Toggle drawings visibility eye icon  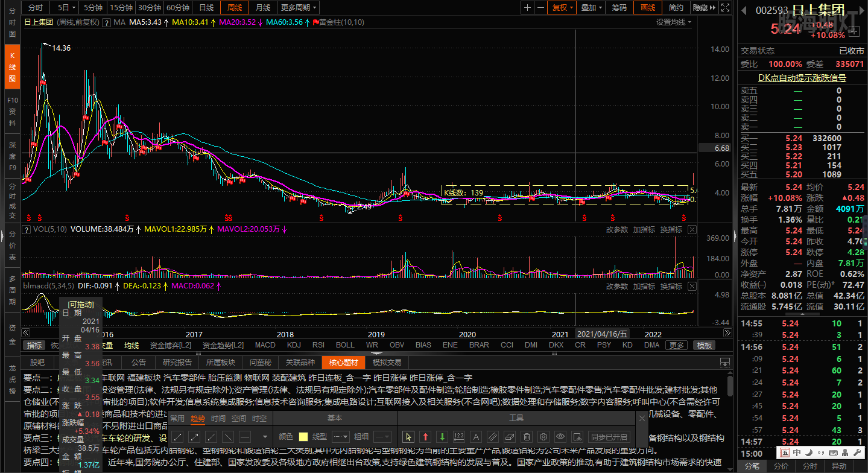[560, 436]
